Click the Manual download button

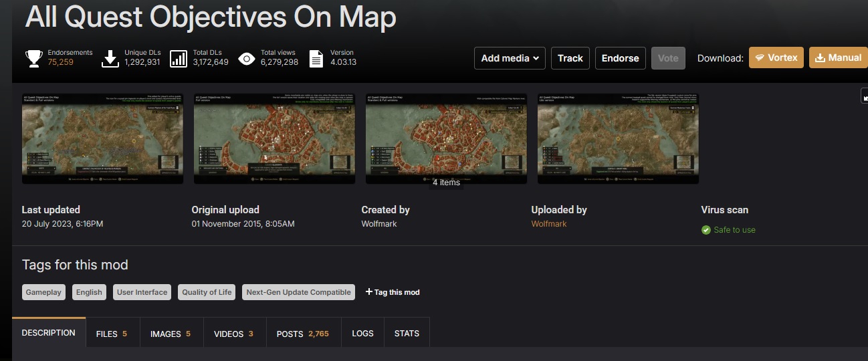[x=839, y=57]
